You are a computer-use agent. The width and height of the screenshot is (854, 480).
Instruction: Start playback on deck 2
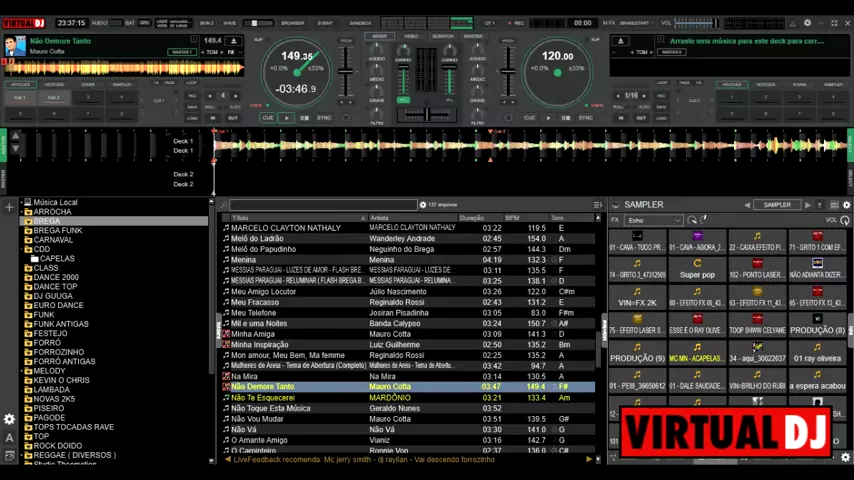coord(548,118)
